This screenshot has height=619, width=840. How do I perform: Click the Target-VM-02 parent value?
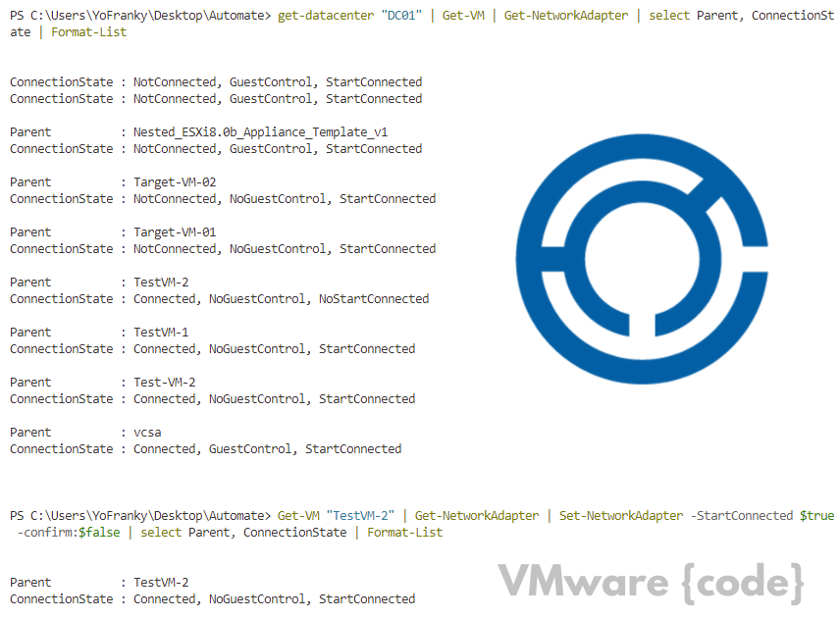[x=175, y=182]
